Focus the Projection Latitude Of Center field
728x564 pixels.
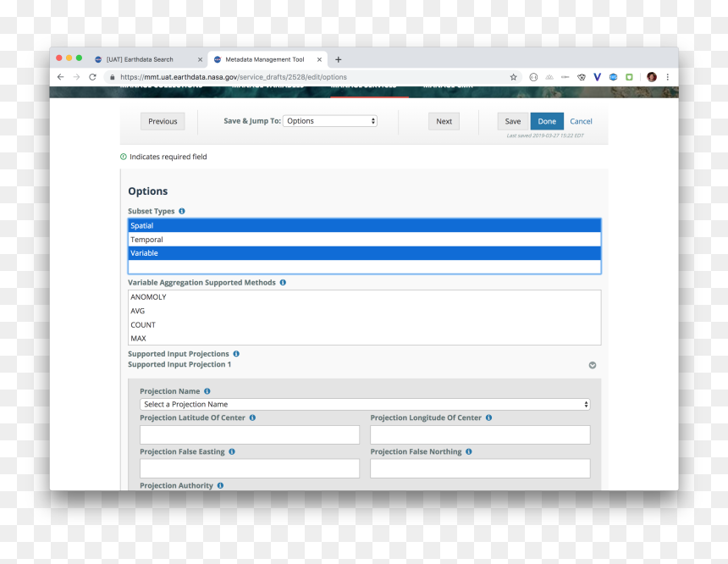pos(250,434)
